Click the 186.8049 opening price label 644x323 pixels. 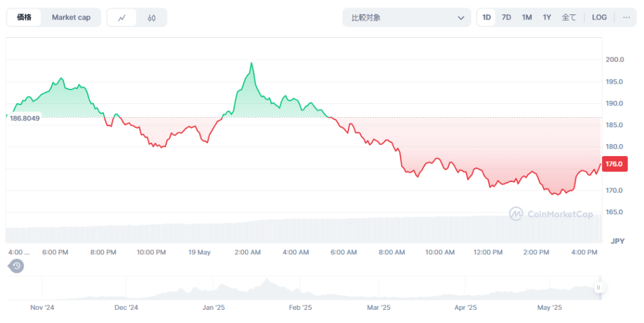click(25, 118)
